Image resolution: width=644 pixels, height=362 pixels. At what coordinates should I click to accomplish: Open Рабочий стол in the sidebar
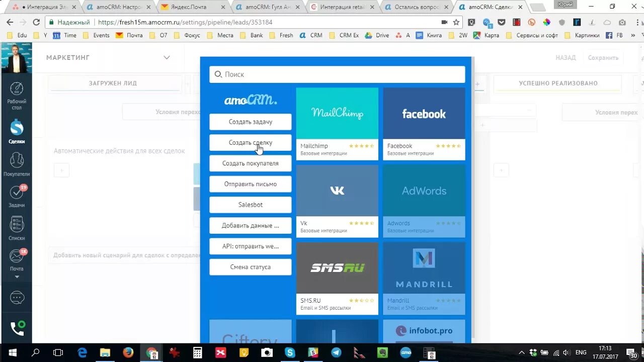coord(17,96)
